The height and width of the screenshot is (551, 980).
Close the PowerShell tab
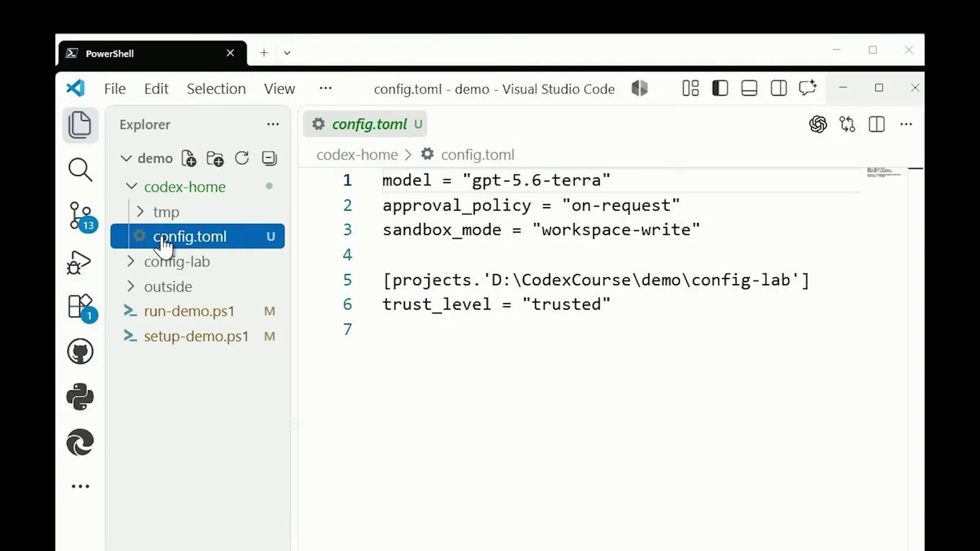click(x=230, y=53)
